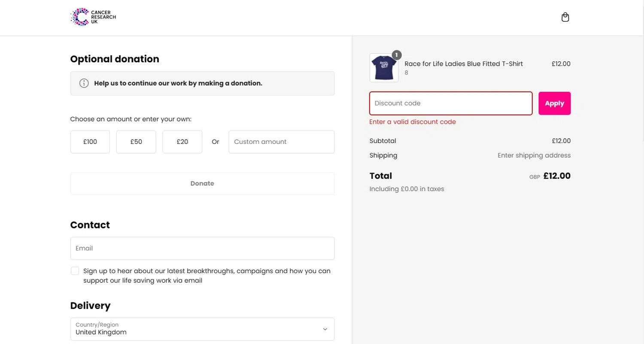Click into the Custom amount field
The height and width of the screenshot is (344, 644).
(x=281, y=142)
